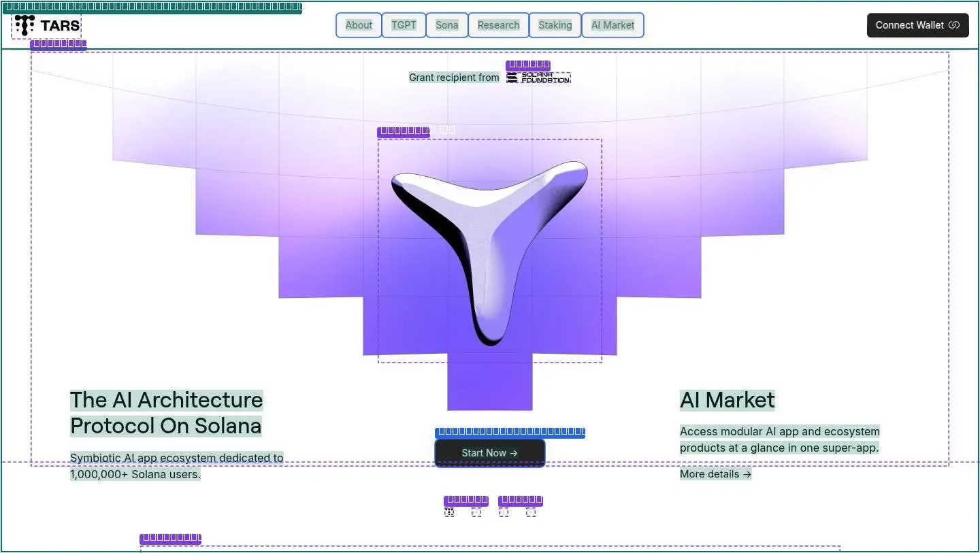Click the heading 'The AI Architecture Protocol On Solana'
980x553 pixels.
pos(166,413)
